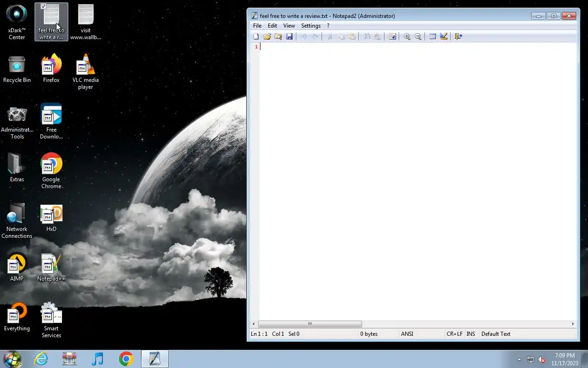Image resolution: width=588 pixels, height=368 pixels.
Task: Select the HxD desktop shortcut
Action: [x=51, y=218]
